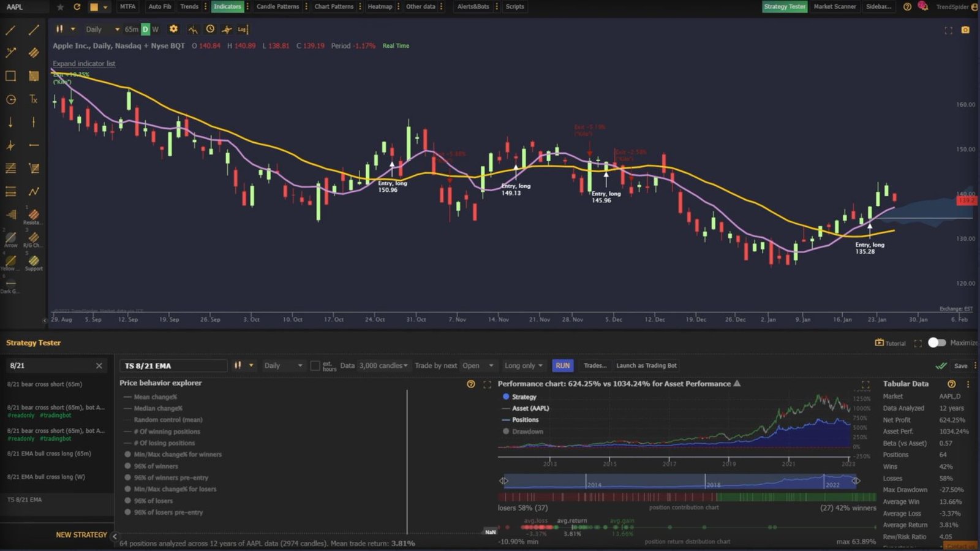Toggle the Maximize switch
This screenshot has width=980, height=551.
point(937,343)
